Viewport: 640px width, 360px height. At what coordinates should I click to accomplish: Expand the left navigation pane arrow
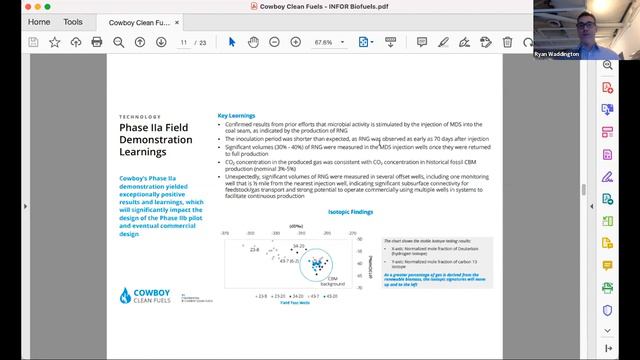click(x=25, y=207)
